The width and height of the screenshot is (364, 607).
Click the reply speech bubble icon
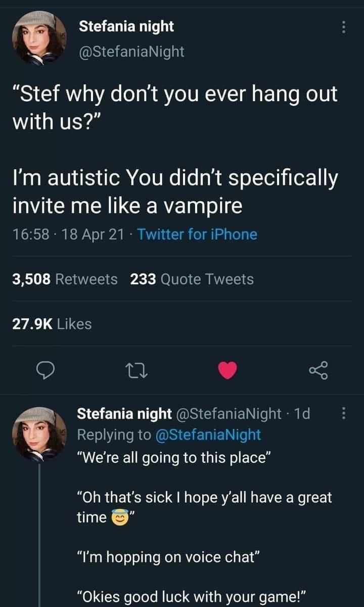coord(46,371)
